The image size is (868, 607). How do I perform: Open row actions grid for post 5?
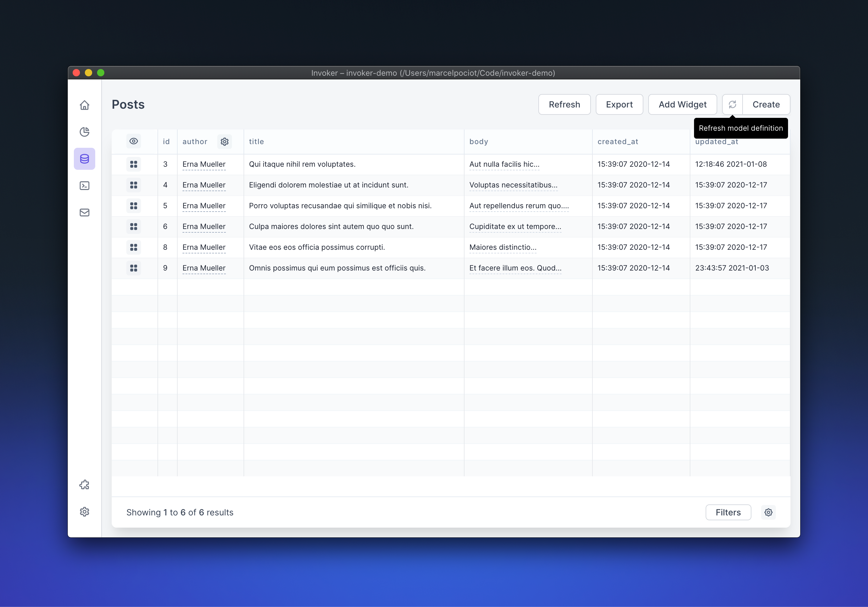pos(133,206)
